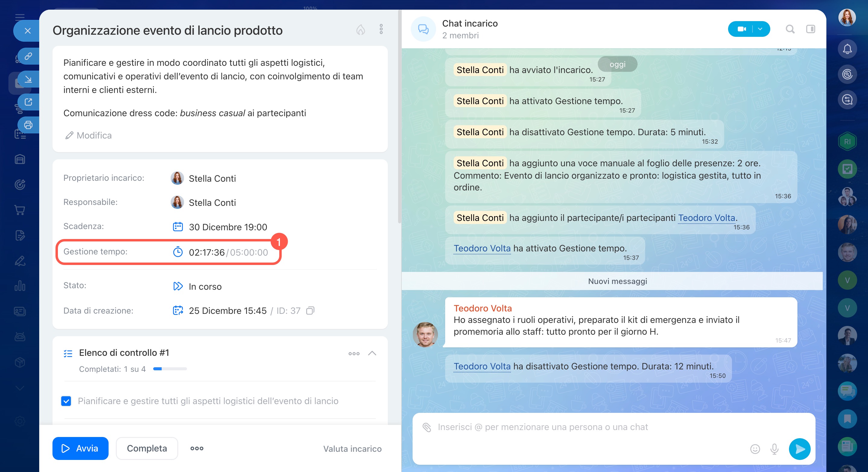Screen dimensions: 868x472
Task: Click the fire priority icon in task header
Action: tap(360, 30)
